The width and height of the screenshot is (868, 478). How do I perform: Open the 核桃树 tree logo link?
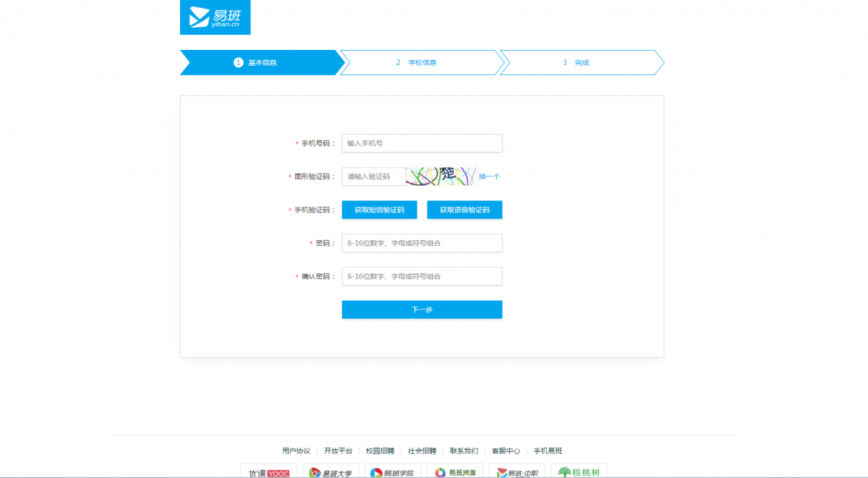pyautogui.click(x=579, y=472)
